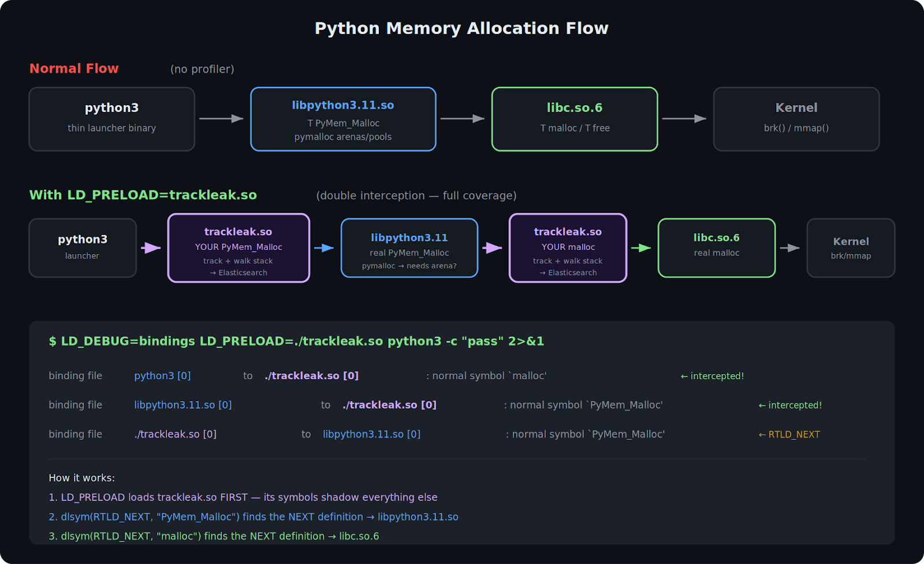Click the Python Memory Allocation Flow title
The height and width of the screenshot is (564, 924).
[461, 28]
